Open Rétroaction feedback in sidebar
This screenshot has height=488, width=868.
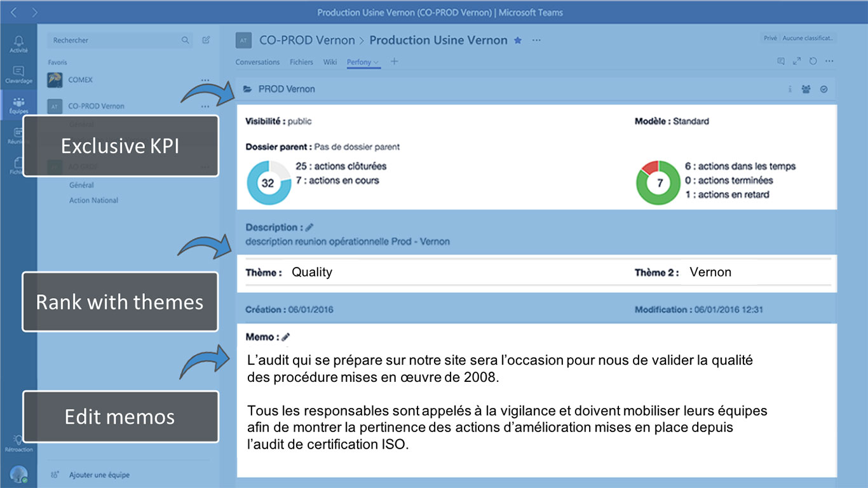pos(18,443)
